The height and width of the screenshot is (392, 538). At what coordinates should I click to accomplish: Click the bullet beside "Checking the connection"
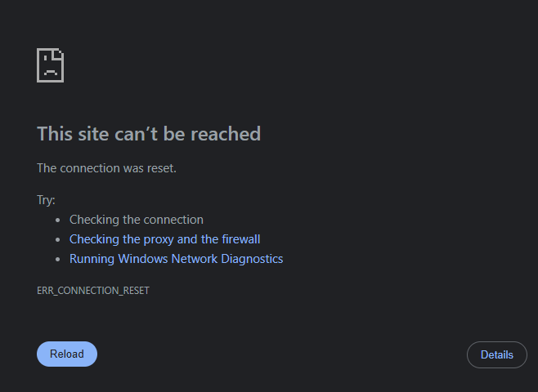[x=57, y=220]
